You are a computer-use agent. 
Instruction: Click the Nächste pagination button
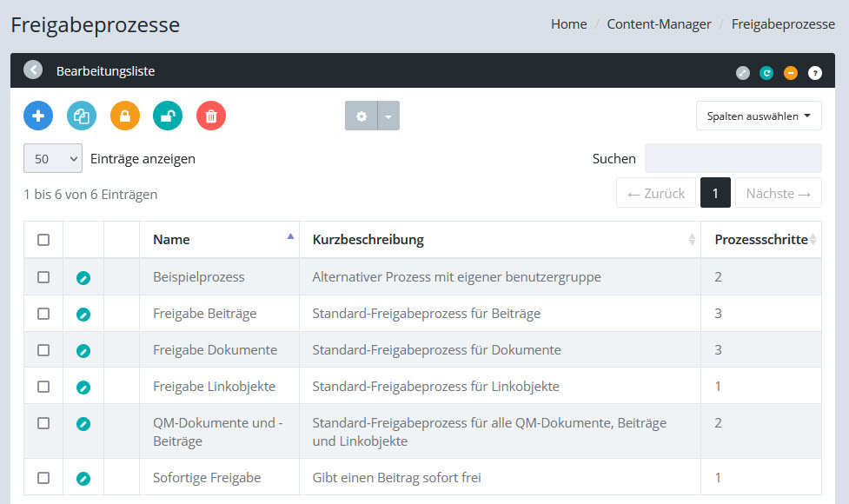[778, 193]
